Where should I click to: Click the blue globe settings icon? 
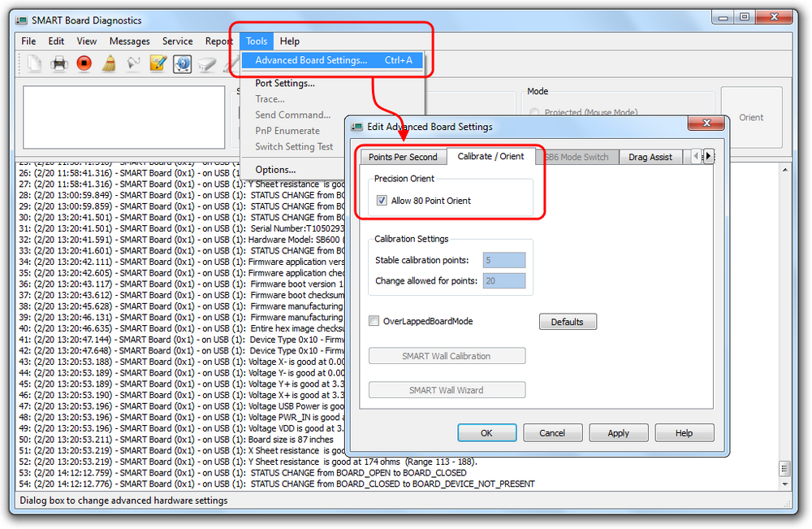click(x=182, y=63)
